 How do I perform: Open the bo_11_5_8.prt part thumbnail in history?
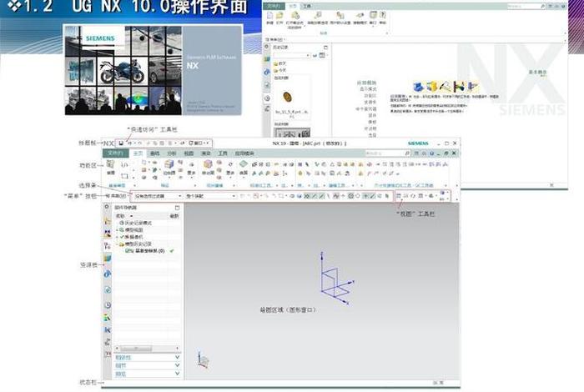(287, 98)
